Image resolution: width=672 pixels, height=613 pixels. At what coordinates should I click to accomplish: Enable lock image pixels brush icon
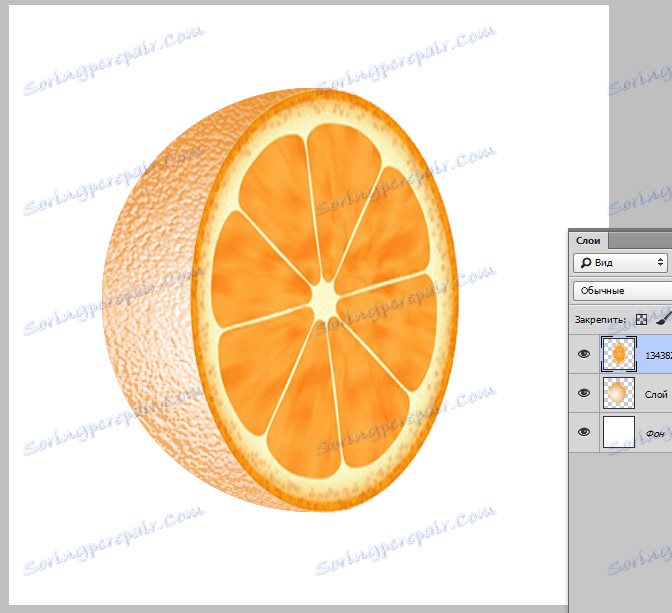point(664,318)
